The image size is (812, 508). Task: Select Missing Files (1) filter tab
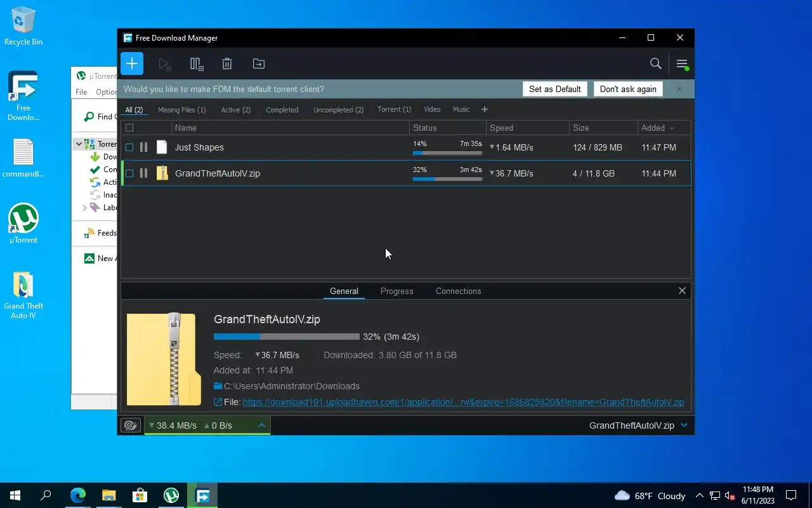[181, 110]
